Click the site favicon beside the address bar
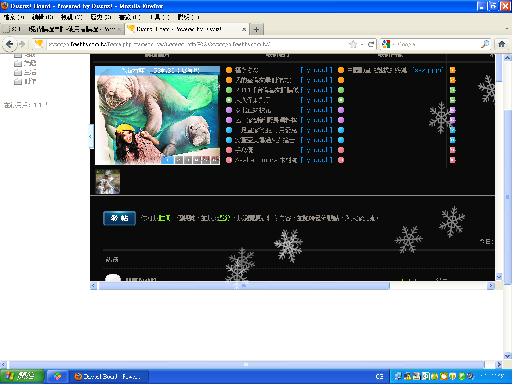 tap(39, 44)
